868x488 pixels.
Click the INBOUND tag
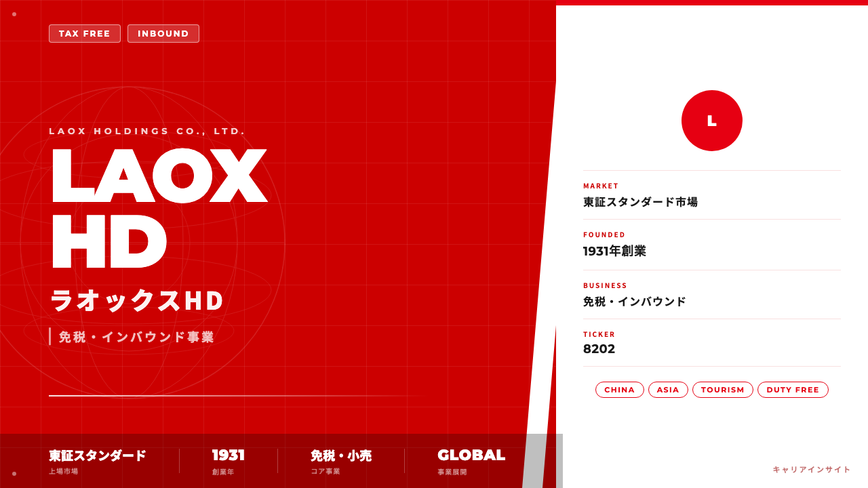click(x=163, y=33)
